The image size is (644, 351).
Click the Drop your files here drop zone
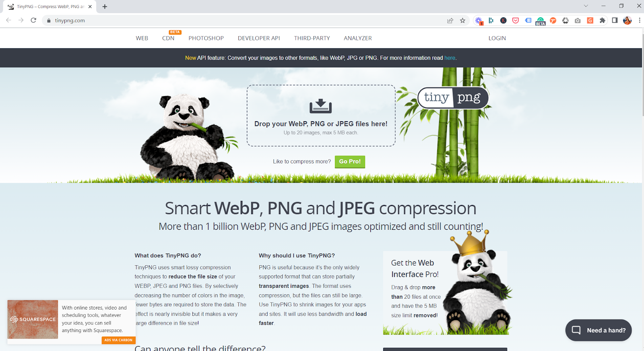321,116
